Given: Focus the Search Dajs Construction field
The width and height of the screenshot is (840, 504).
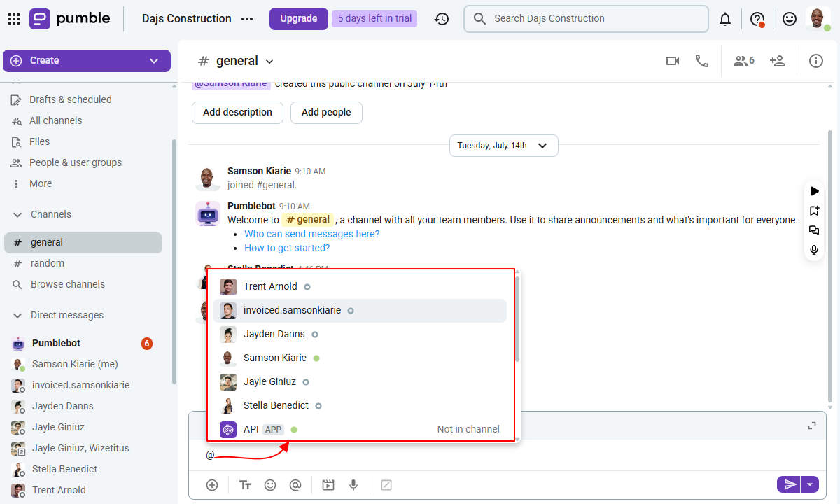Looking at the screenshot, I should (x=586, y=19).
